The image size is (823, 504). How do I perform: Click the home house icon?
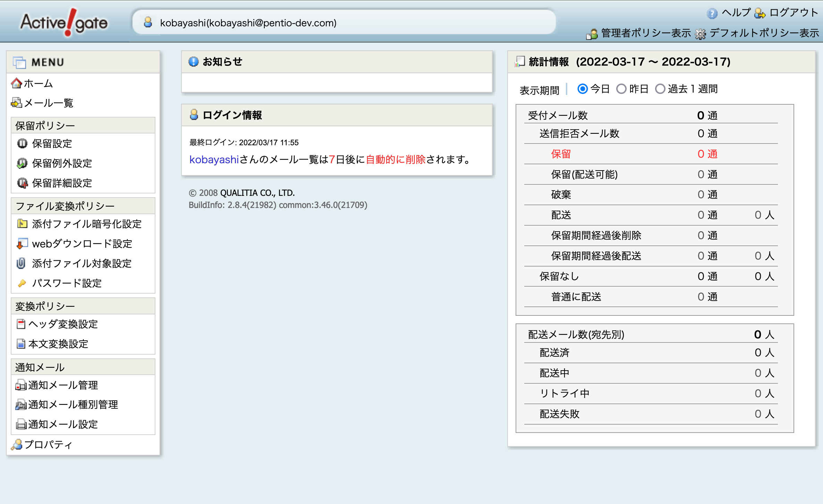pyautogui.click(x=16, y=83)
